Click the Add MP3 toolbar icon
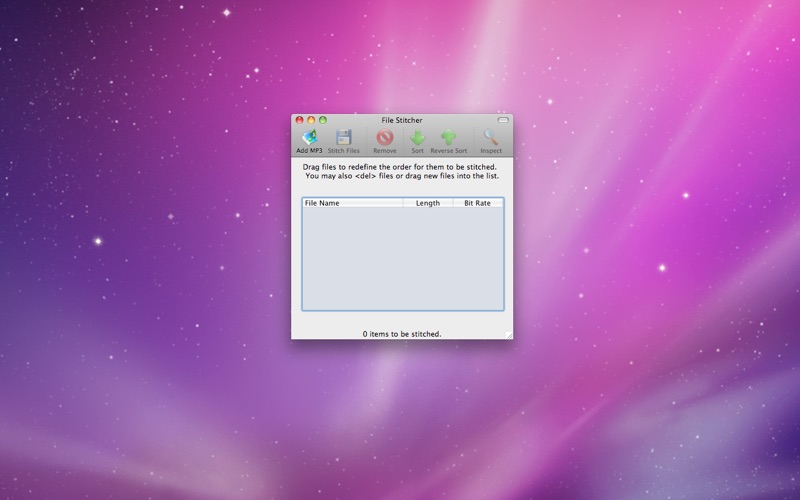 point(310,137)
